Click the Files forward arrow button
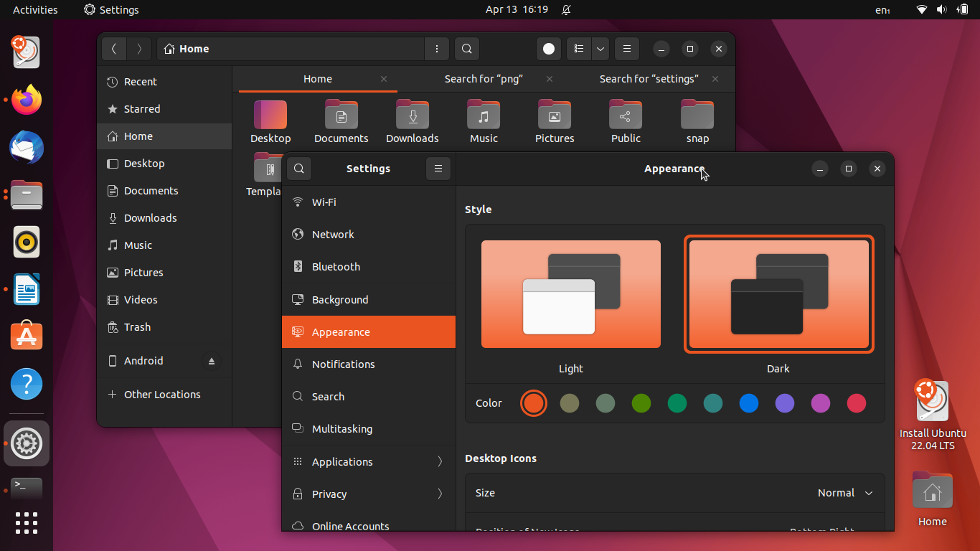980x551 pixels. coord(139,49)
